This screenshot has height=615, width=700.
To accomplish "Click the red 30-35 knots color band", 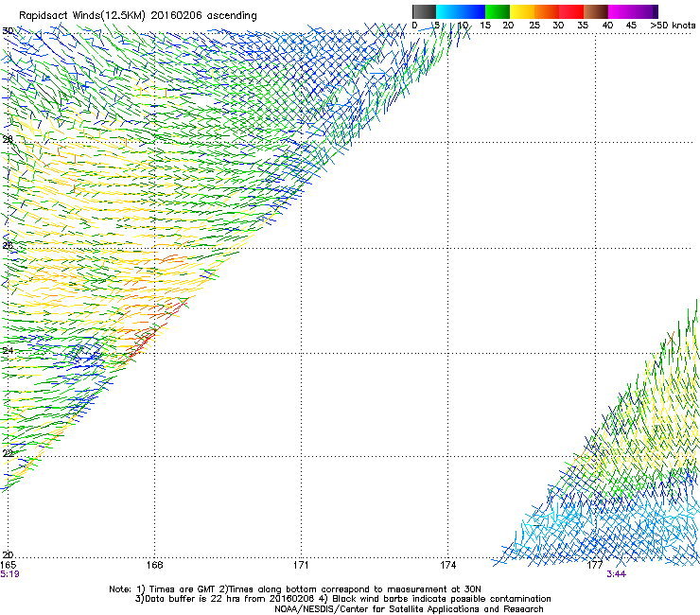I will 571,11.
